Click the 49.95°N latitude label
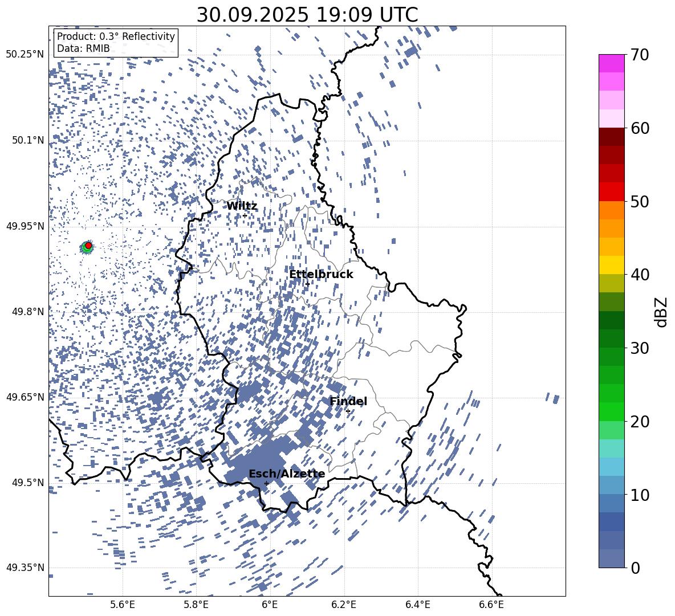The image size is (675, 616). [26, 226]
